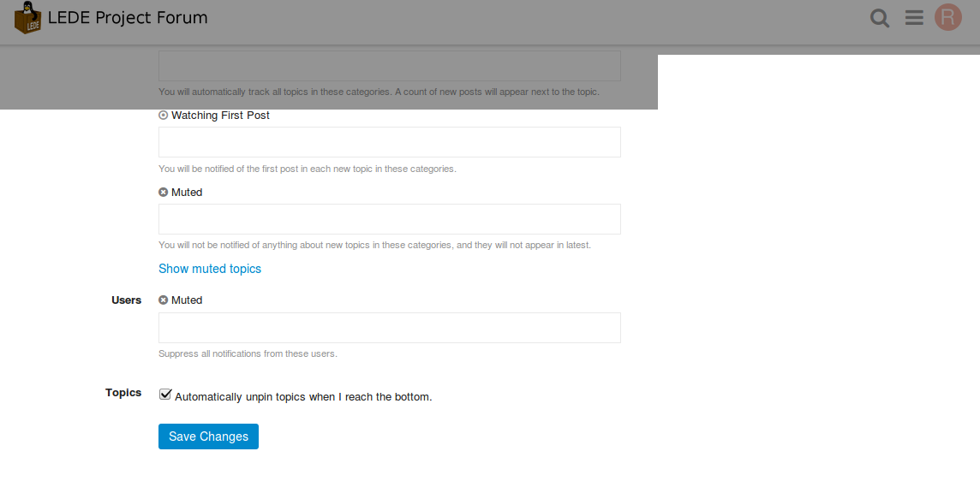Click the Save Changes button
980x481 pixels.
[x=208, y=436]
